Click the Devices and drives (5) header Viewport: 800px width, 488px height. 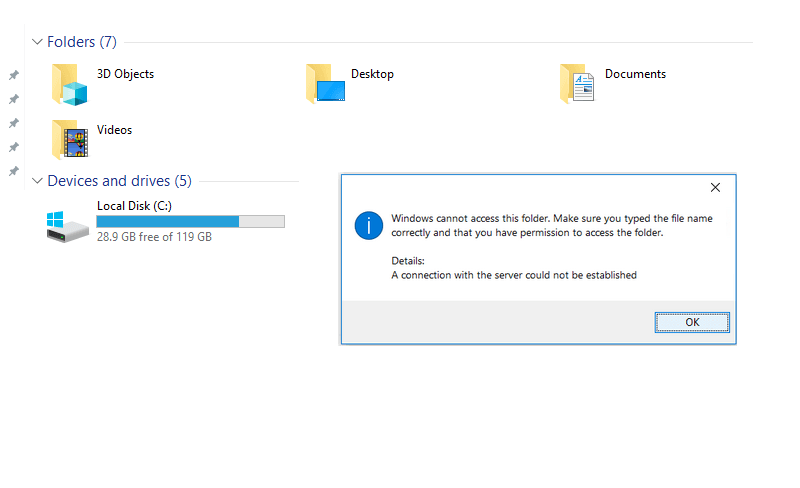119,181
